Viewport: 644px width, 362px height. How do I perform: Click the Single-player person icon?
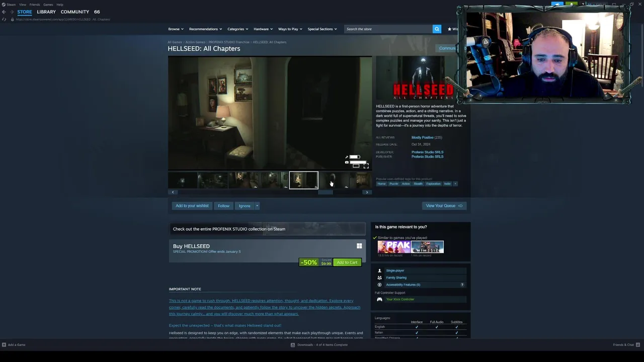click(x=379, y=270)
